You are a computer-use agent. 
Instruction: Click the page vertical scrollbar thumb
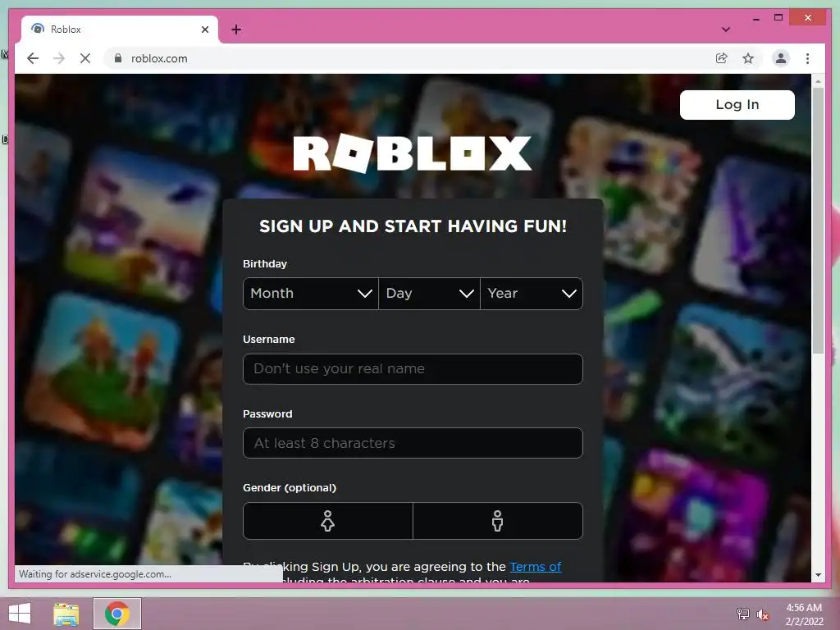point(818,220)
